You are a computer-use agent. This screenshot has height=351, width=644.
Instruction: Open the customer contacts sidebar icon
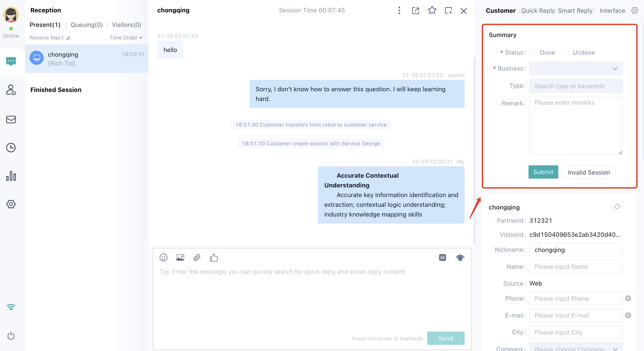(11, 90)
